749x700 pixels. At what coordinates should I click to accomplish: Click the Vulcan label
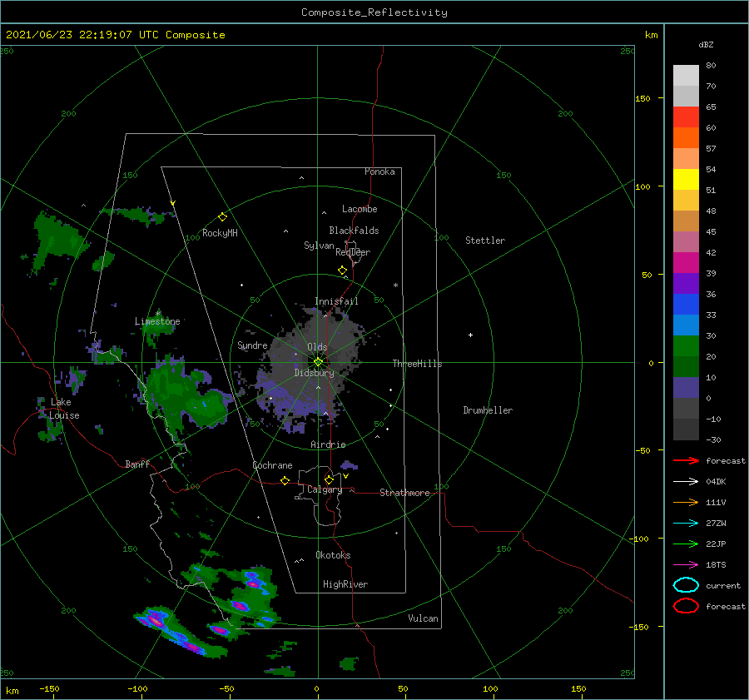pos(423,618)
